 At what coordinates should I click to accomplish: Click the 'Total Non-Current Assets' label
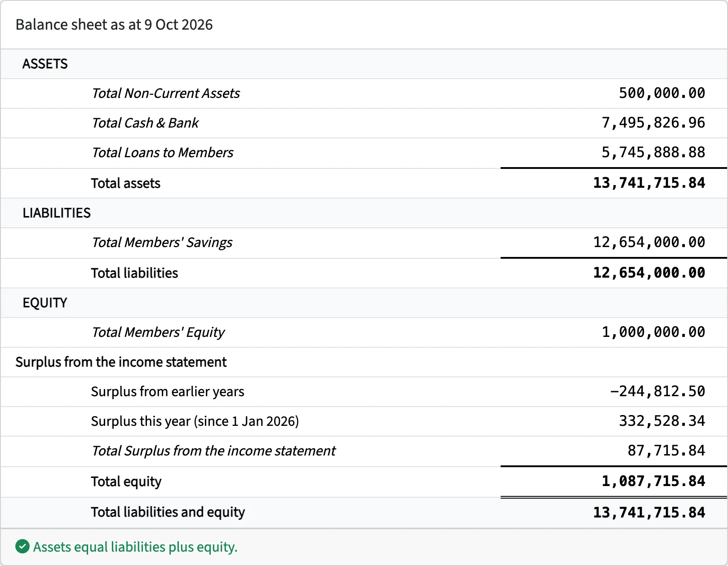click(166, 93)
